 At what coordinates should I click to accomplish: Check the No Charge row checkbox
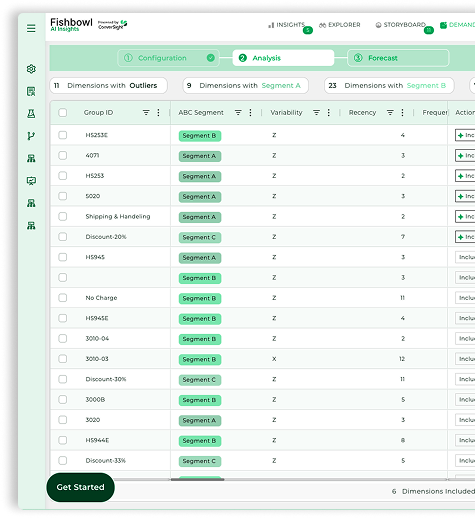coord(62,298)
